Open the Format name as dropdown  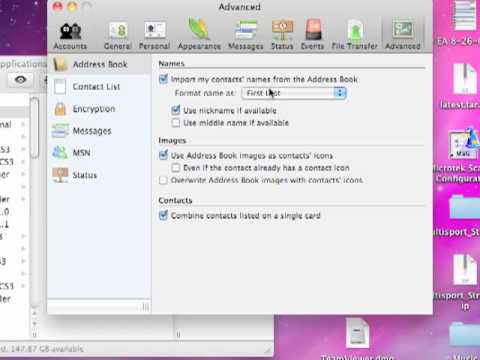click(294, 93)
